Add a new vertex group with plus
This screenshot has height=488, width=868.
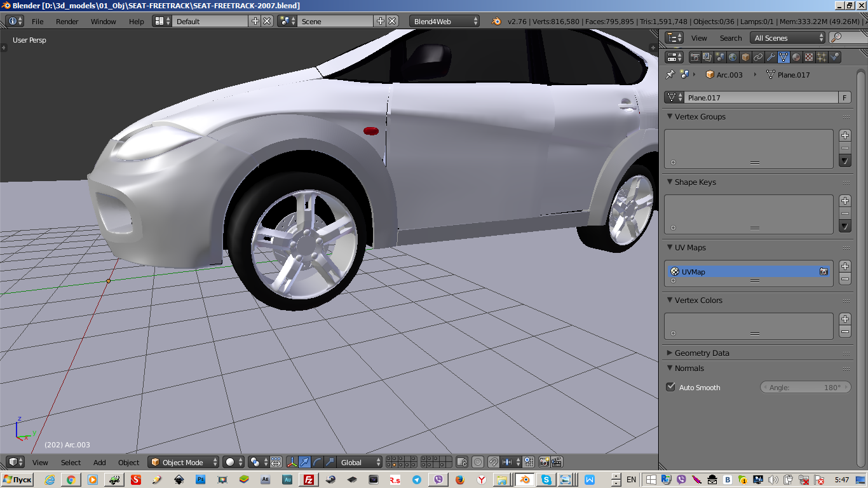pyautogui.click(x=844, y=135)
